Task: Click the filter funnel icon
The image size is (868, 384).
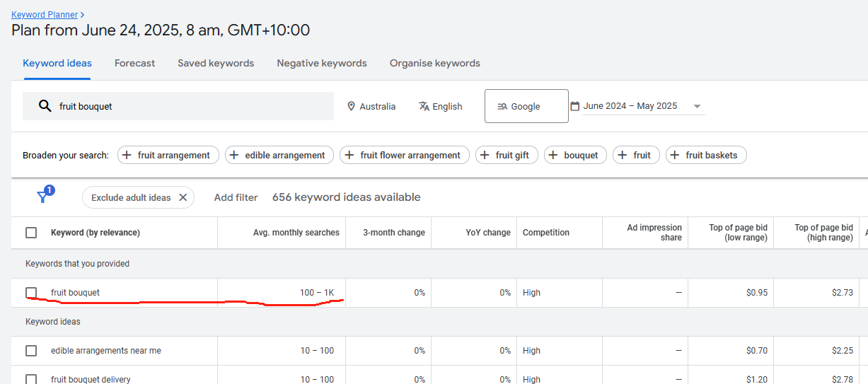Action: [43, 197]
